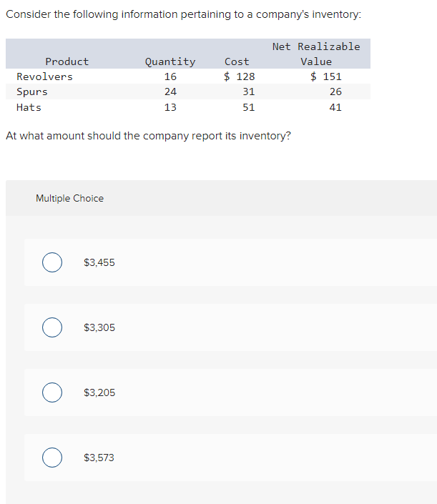Click the $3,305 answer text
The height and width of the screenshot is (504, 437).
[99, 327]
